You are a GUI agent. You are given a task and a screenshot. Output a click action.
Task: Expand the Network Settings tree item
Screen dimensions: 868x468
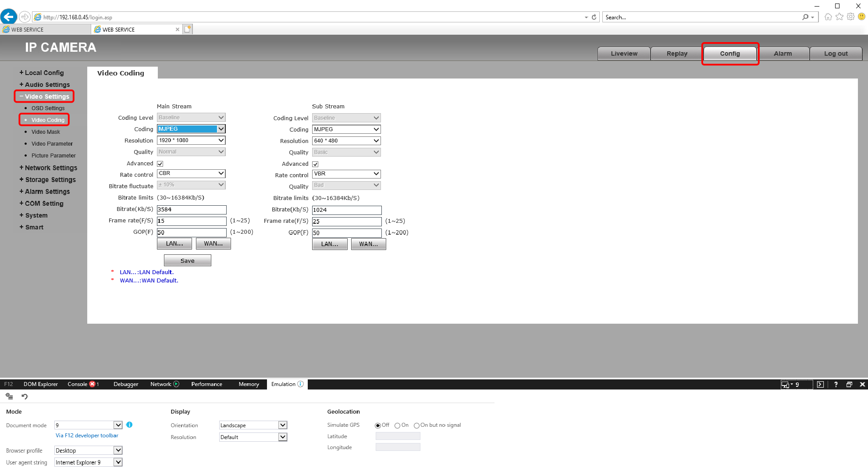(51, 168)
